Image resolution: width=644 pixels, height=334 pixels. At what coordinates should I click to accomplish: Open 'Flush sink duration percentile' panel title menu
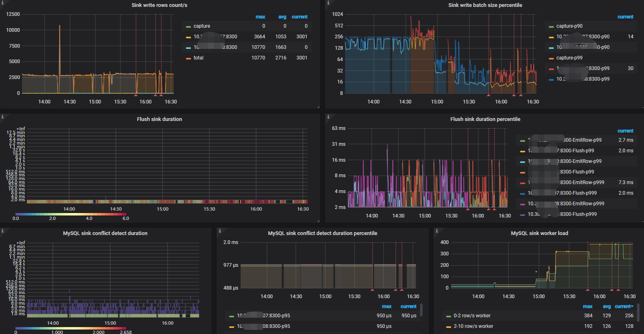[485, 119]
